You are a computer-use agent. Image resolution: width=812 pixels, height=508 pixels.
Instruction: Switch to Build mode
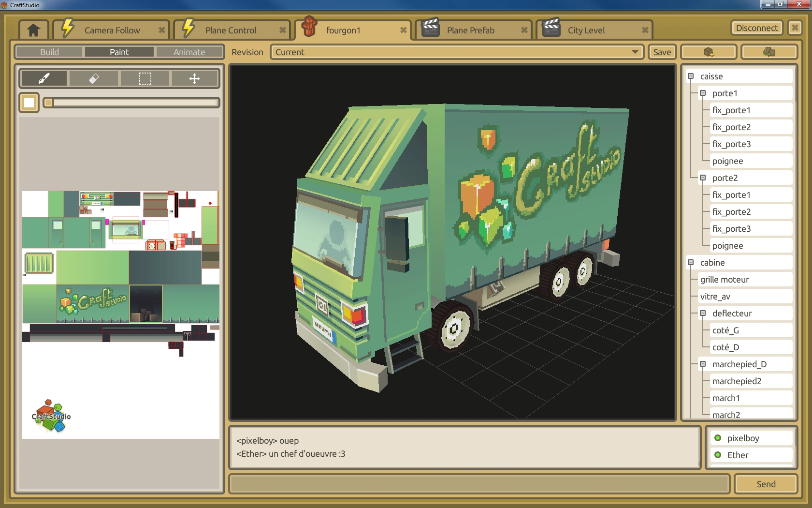49,52
